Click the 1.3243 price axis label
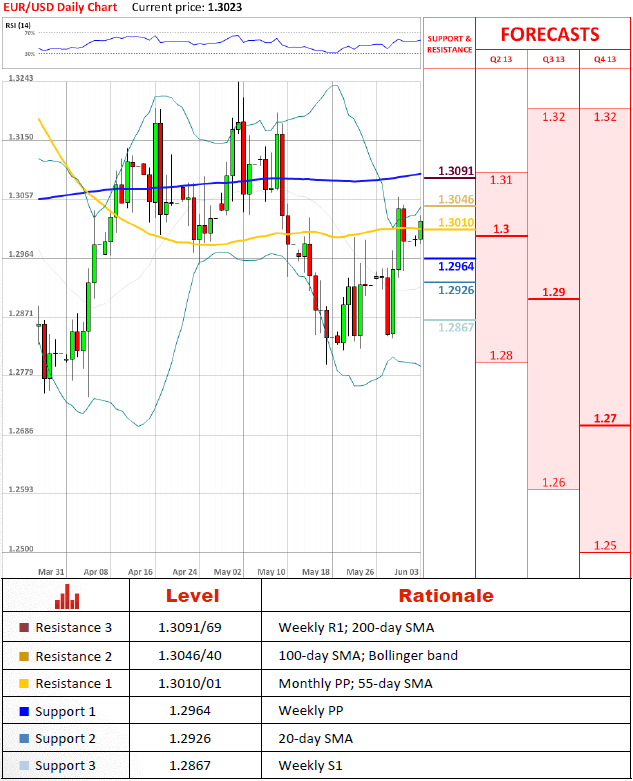The width and height of the screenshot is (633, 781). (x=21, y=78)
